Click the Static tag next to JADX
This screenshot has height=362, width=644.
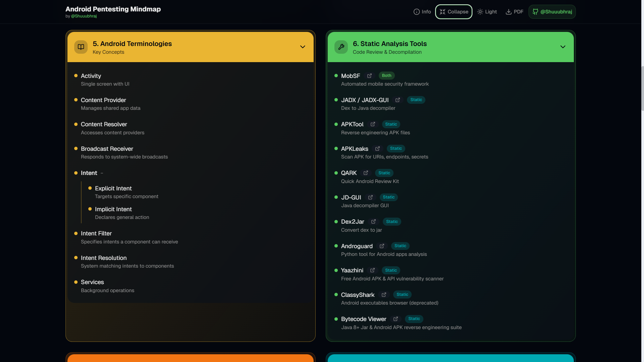[416, 100]
